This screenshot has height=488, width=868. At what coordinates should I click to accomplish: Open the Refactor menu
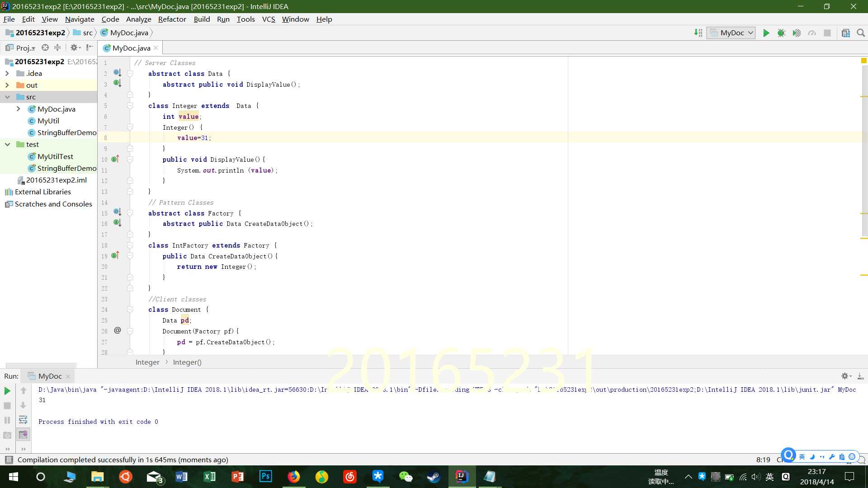point(172,19)
